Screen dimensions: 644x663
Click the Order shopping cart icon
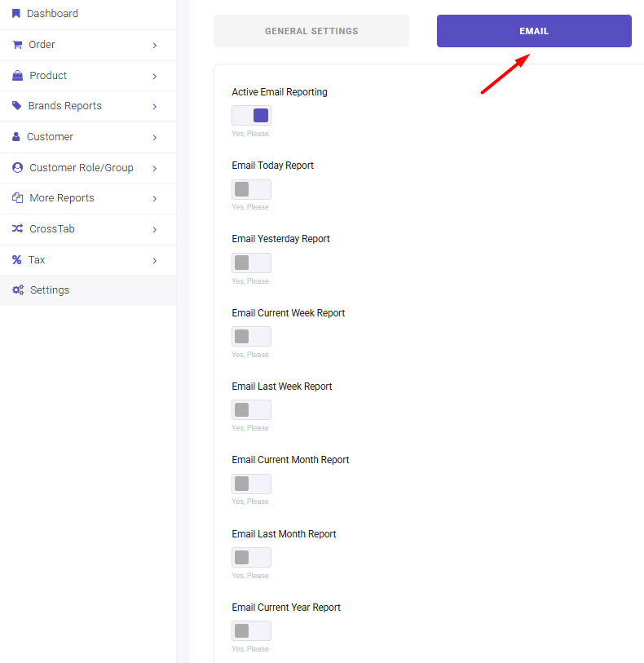click(x=17, y=44)
